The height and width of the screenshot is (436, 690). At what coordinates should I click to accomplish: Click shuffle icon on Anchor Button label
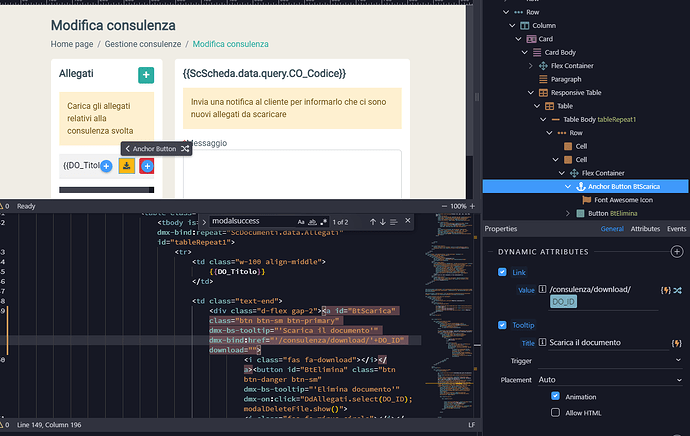185,149
